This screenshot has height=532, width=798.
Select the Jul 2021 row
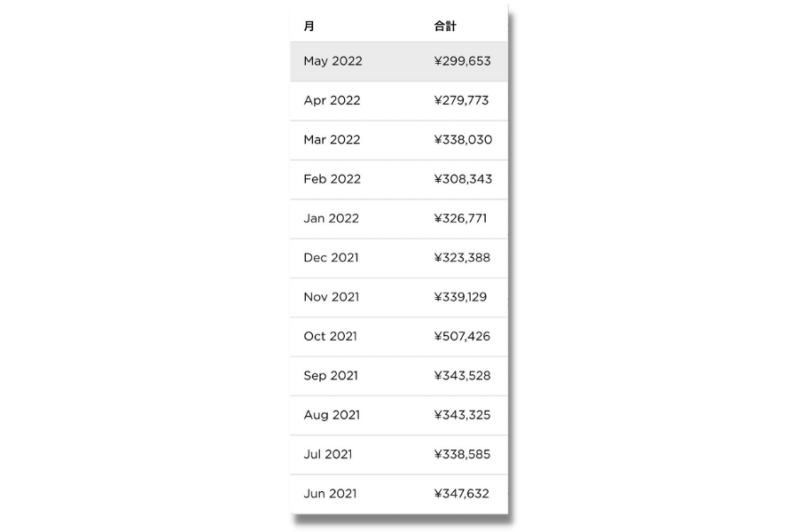pyautogui.click(x=399, y=455)
